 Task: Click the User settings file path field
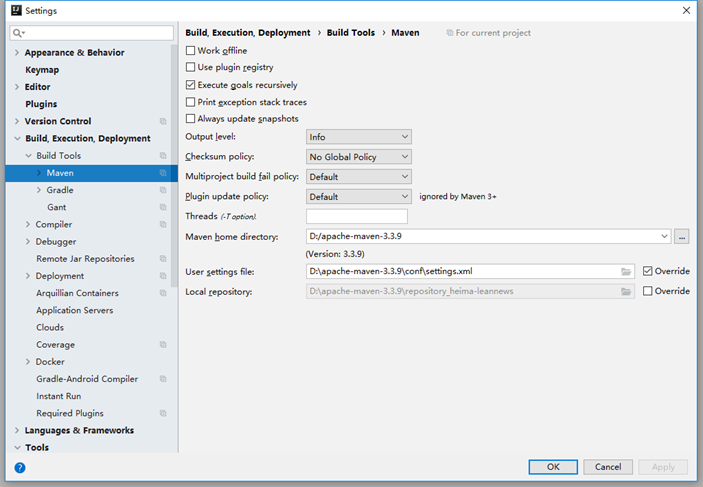coord(470,271)
